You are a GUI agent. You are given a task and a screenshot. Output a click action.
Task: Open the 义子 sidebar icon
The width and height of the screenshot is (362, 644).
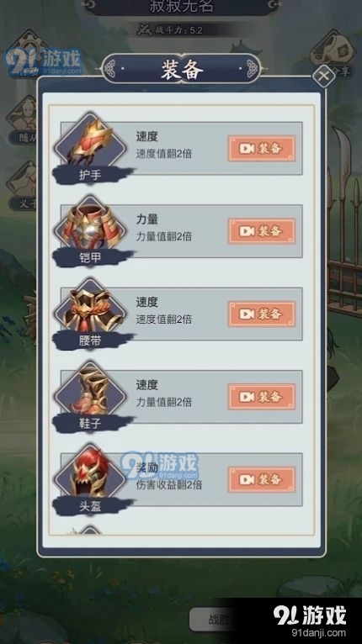coord(23,186)
